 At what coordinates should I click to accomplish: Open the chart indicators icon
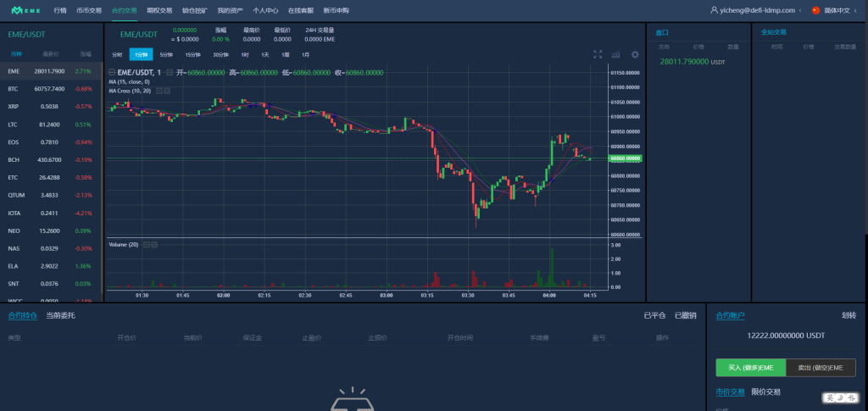(x=616, y=54)
